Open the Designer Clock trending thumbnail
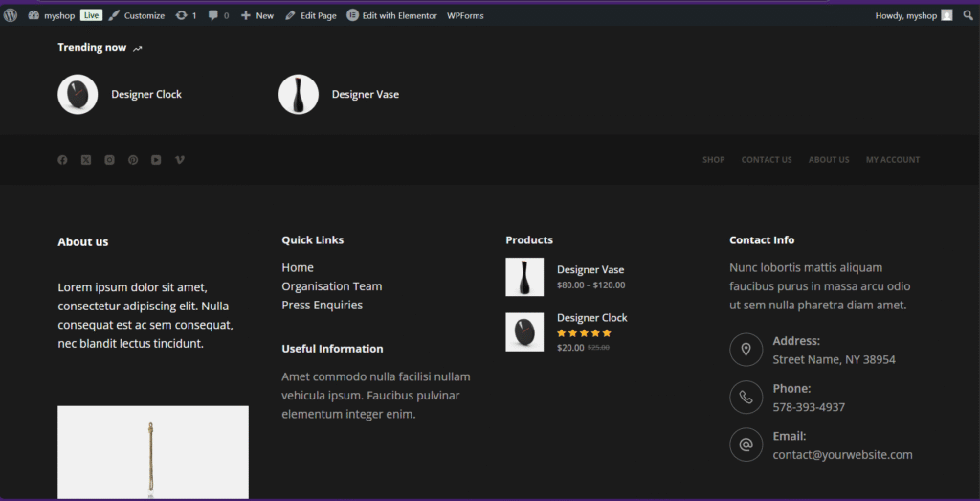Image resolution: width=980 pixels, height=501 pixels. point(78,95)
